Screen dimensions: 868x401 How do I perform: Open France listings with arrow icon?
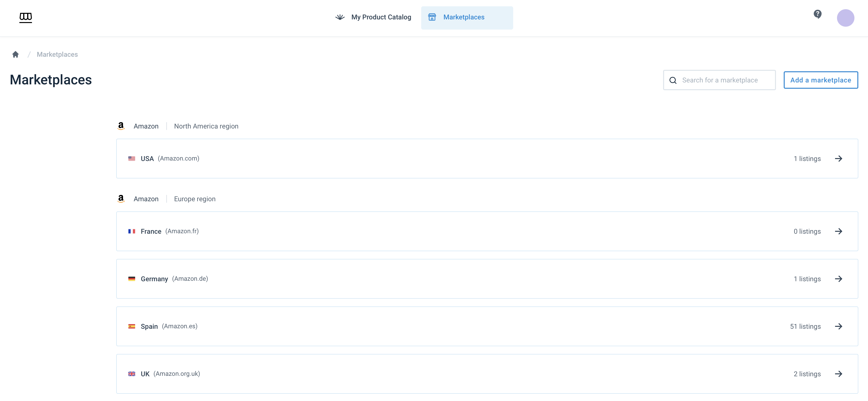coord(839,231)
